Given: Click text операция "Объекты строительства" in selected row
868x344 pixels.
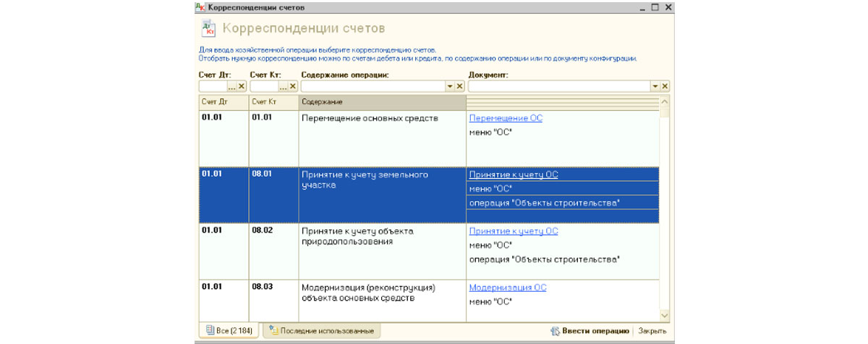Looking at the screenshot, I should point(544,203).
